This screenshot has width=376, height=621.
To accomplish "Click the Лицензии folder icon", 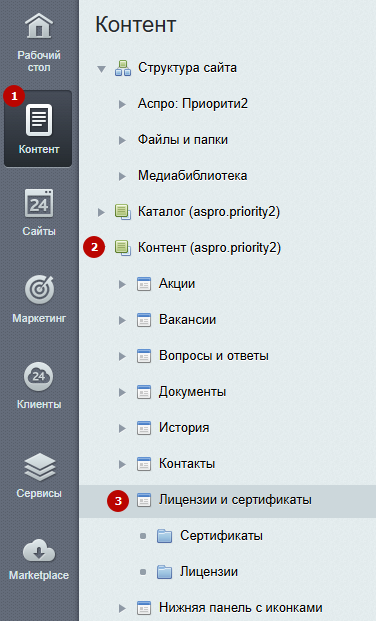I will click(164, 572).
